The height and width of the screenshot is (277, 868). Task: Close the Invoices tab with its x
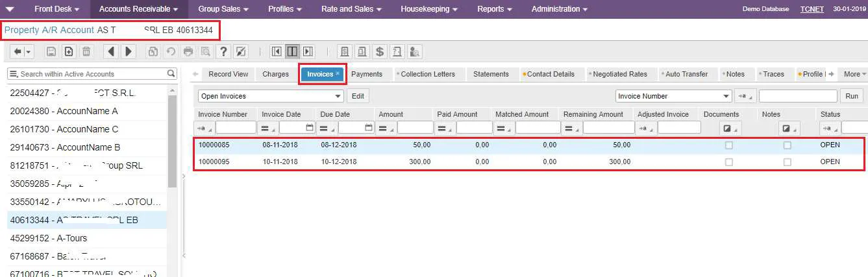point(338,73)
